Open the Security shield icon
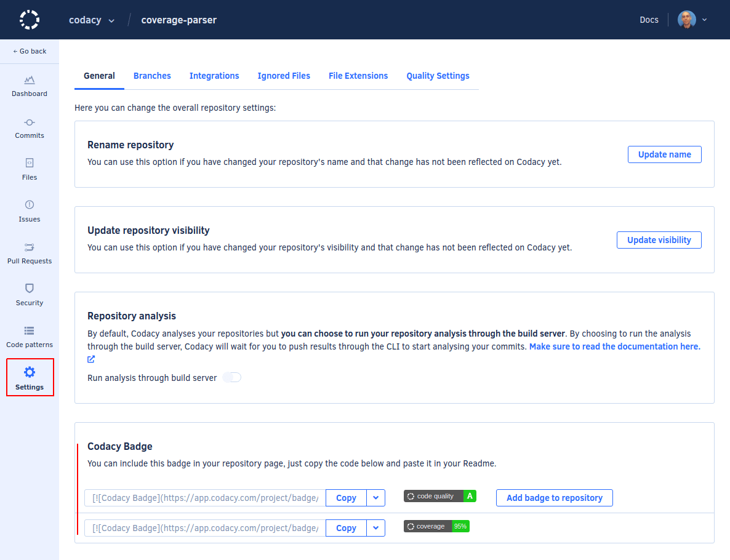The height and width of the screenshot is (560, 730). [x=30, y=289]
